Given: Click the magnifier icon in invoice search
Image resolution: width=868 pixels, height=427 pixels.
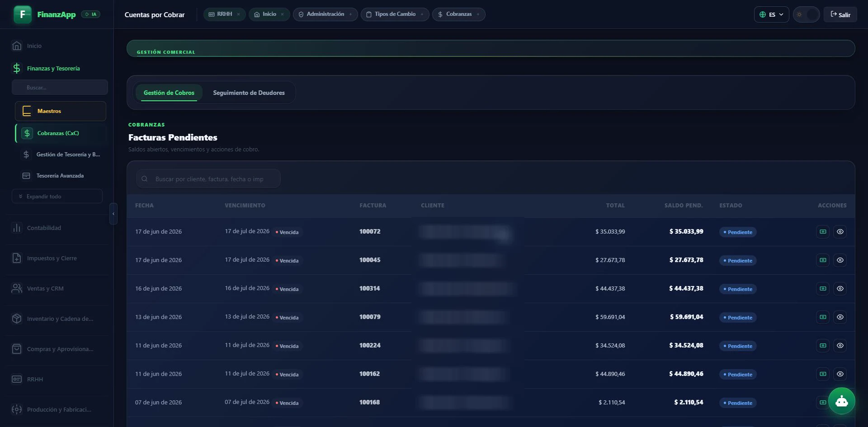Looking at the screenshot, I should pos(145,179).
